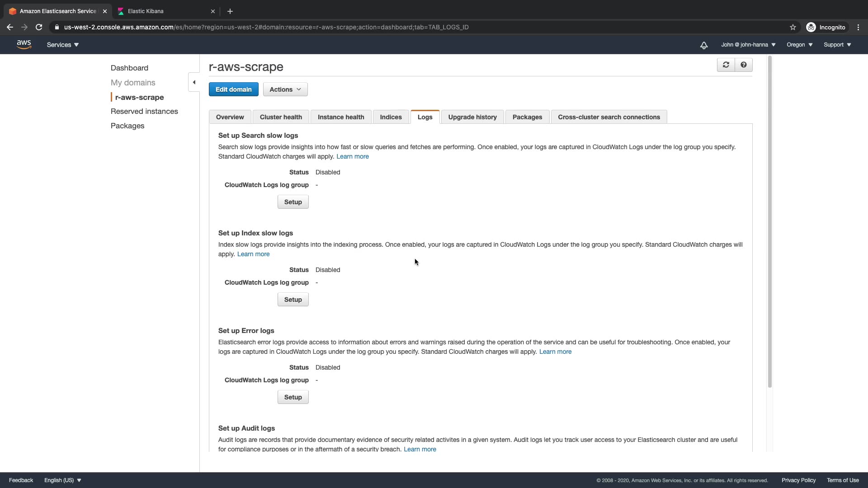
Task: Open the help question mark icon
Action: pyautogui.click(x=743, y=65)
